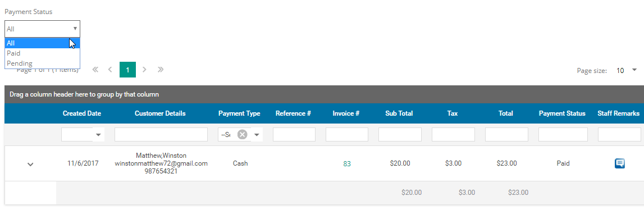Open the staff remarks comment icon
The image size is (644, 210).
pos(619,163)
